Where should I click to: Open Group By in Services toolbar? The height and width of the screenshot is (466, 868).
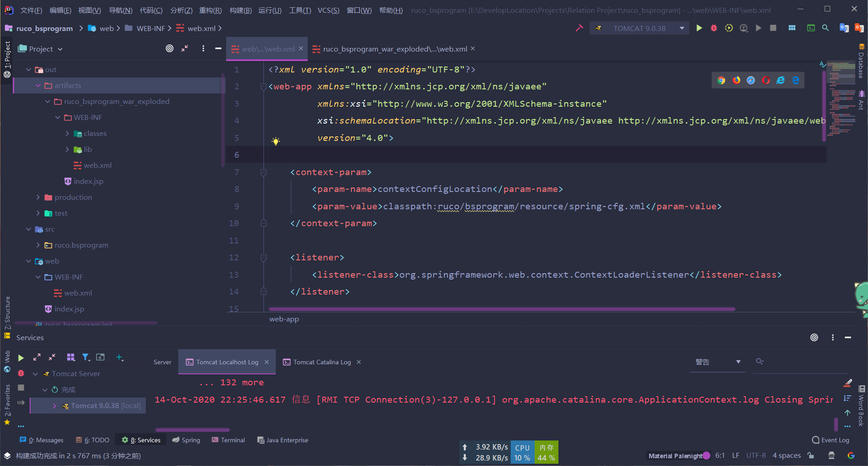point(71,357)
